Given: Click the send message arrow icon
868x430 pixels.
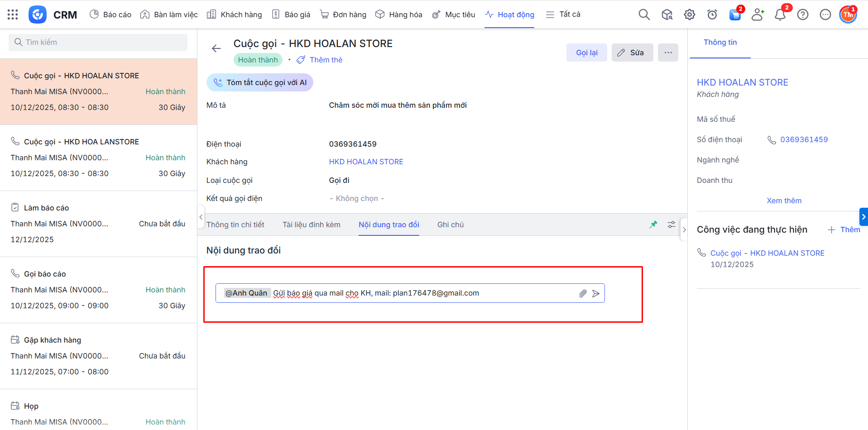Looking at the screenshot, I should [596, 293].
